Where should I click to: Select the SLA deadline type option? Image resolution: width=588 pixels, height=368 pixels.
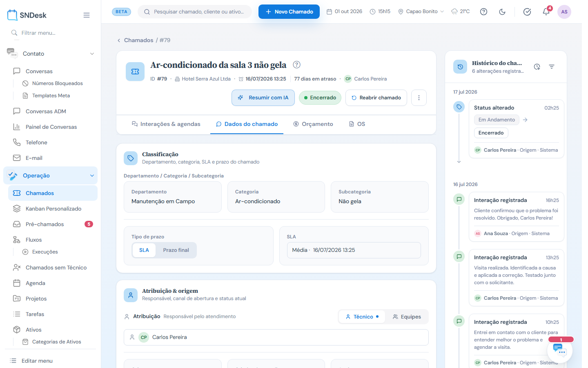coord(144,250)
